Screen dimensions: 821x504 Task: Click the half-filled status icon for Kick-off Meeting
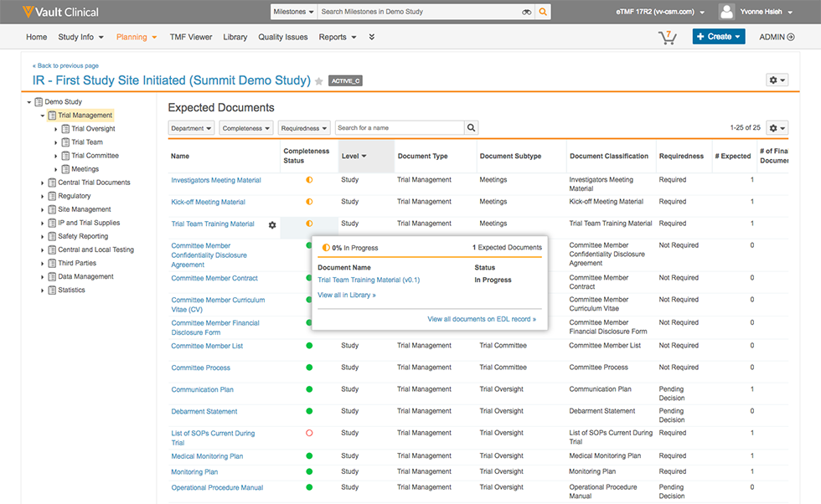coord(309,202)
